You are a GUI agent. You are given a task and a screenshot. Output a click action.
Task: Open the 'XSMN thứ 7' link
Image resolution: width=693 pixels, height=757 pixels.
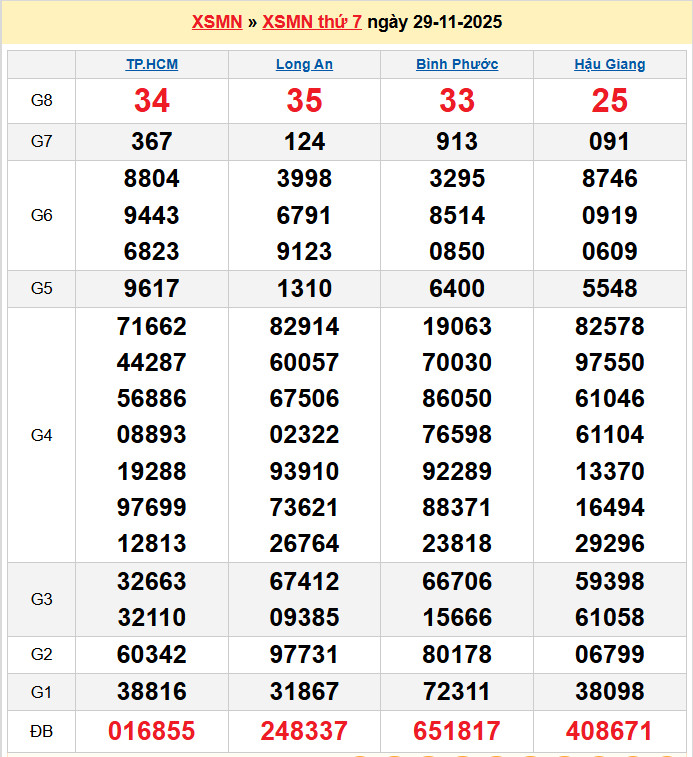tap(311, 22)
